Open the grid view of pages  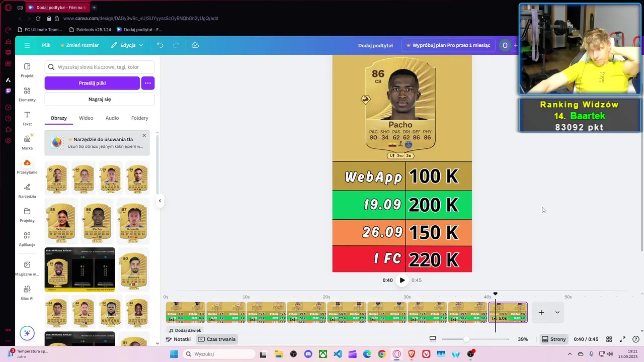click(609, 339)
